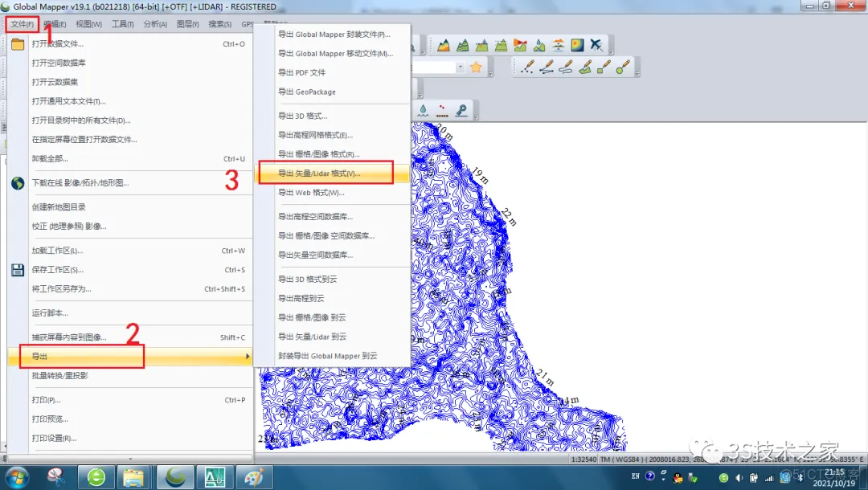Image resolution: width=868 pixels, height=490 pixels.
Task: Click the watershed water drop terrain icon
Action: point(539,45)
